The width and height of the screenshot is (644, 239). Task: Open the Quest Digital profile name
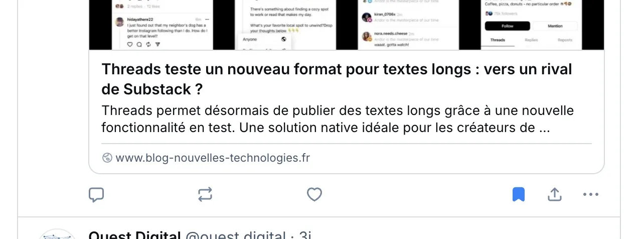134,235
